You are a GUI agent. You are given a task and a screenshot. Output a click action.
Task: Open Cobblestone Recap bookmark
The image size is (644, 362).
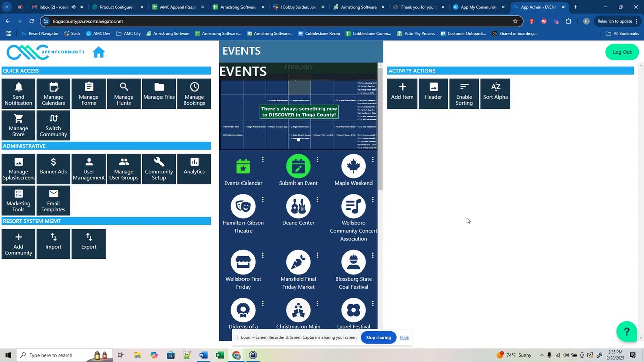(x=319, y=34)
